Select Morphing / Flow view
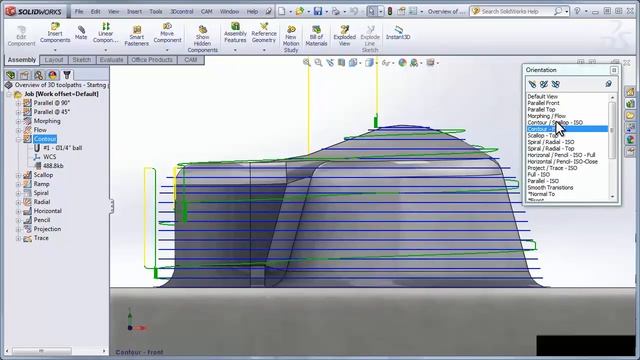Screen dimensions: 640x360 (547, 116)
